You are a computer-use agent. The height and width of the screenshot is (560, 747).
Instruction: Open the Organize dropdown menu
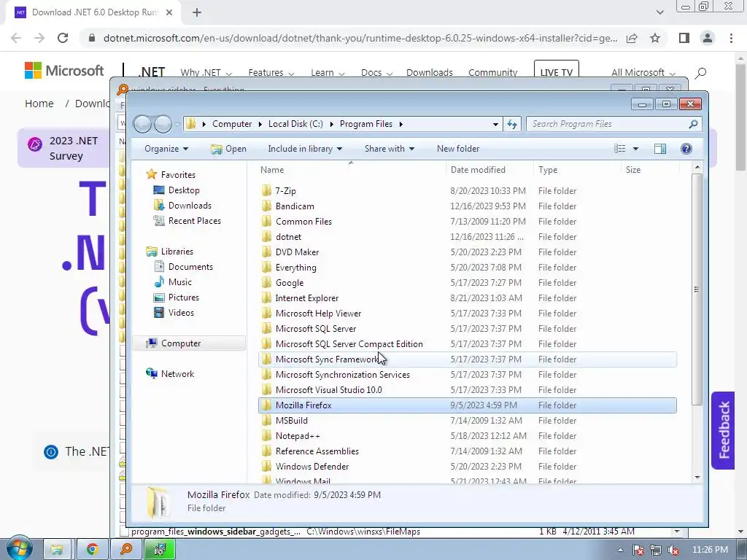(x=166, y=149)
